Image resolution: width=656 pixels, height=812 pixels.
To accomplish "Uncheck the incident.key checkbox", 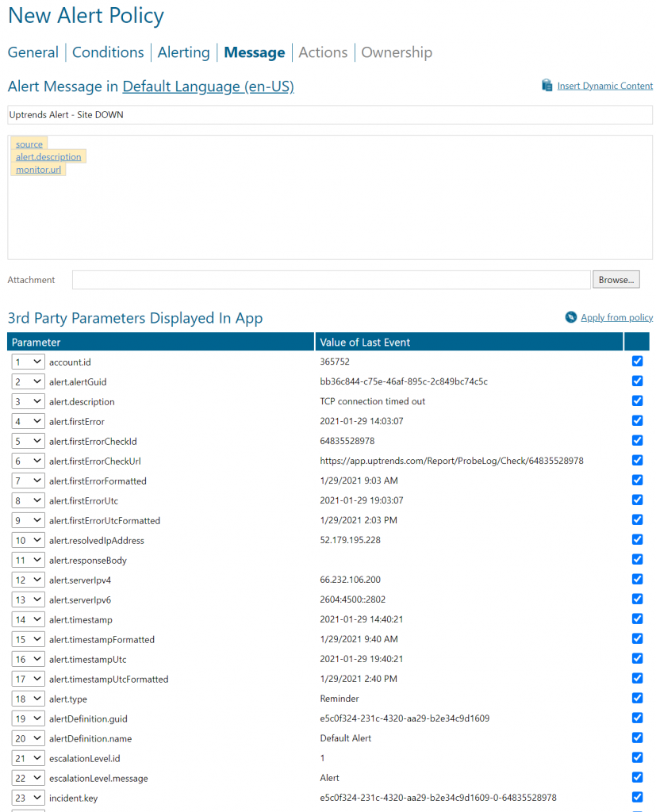I will [x=637, y=798].
